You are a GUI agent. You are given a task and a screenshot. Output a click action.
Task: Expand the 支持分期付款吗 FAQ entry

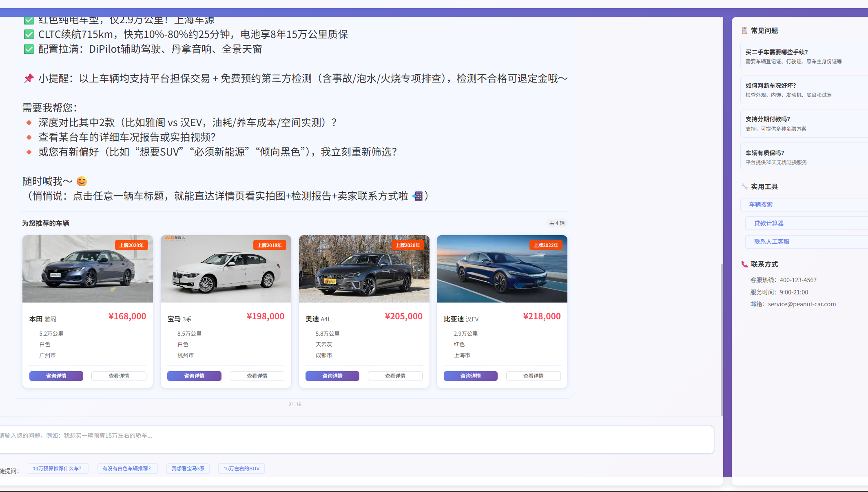click(x=804, y=123)
